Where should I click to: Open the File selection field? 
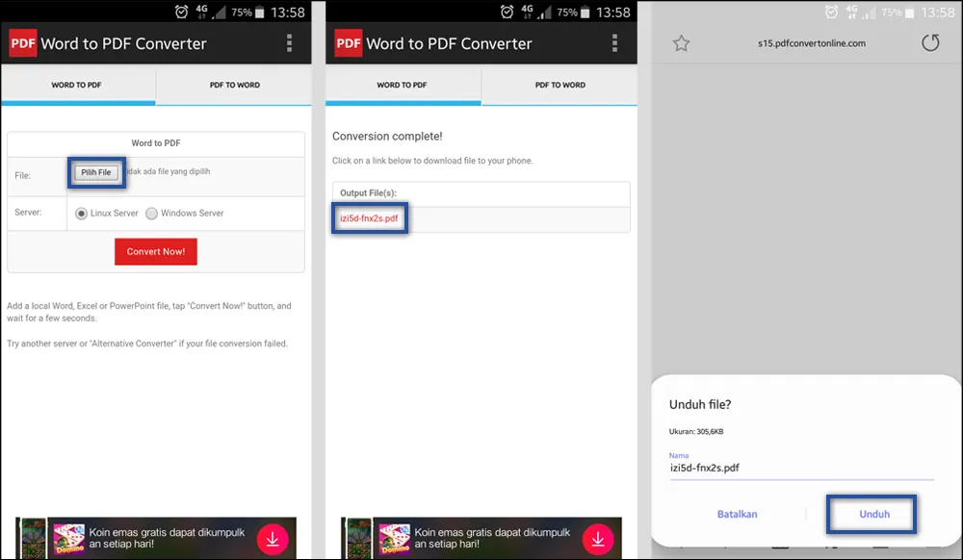click(95, 172)
